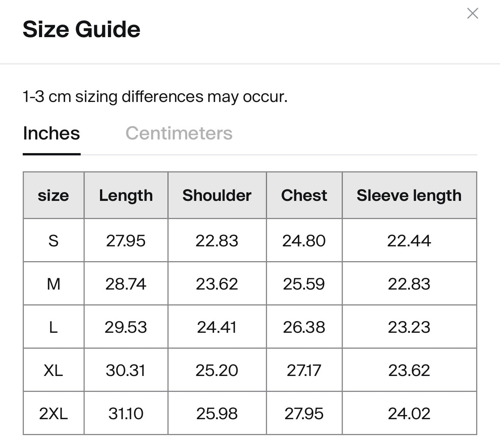Select the 2XL size row label
The width and height of the screenshot is (500, 448).
pyautogui.click(x=53, y=414)
